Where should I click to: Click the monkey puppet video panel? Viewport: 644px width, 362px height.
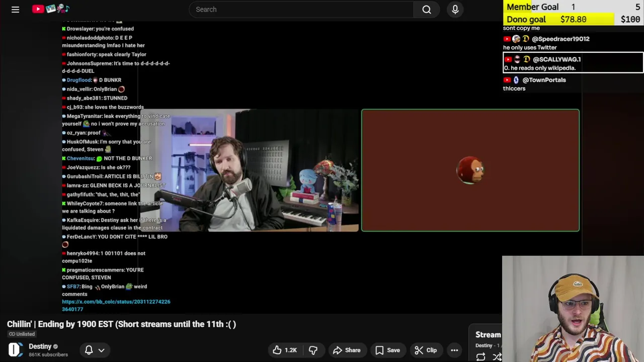(470, 170)
